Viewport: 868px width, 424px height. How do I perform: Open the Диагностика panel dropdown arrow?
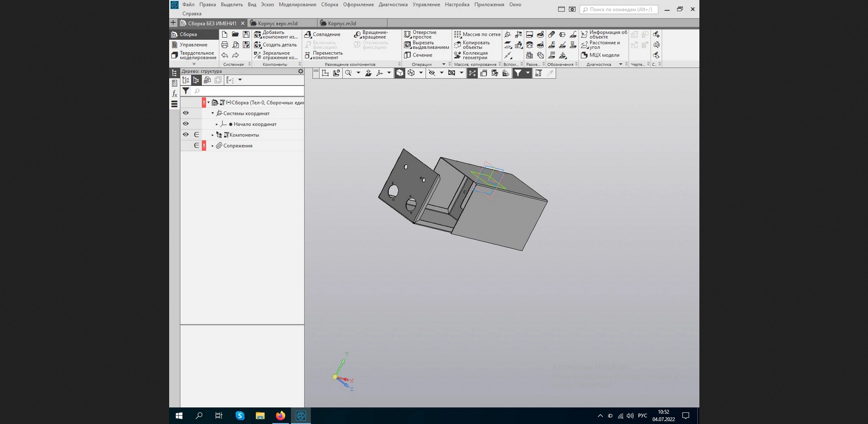tap(621, 64)
